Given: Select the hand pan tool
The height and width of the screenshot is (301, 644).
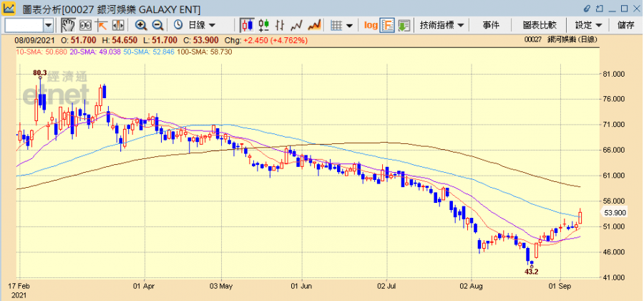Looking at the screenshot, I should click(x=68, y=25).
